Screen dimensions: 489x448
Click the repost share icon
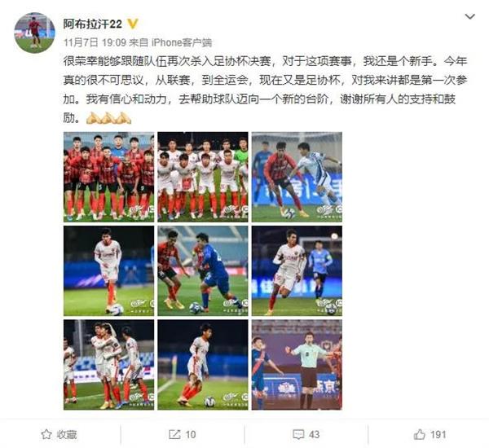tap(174, 434)
